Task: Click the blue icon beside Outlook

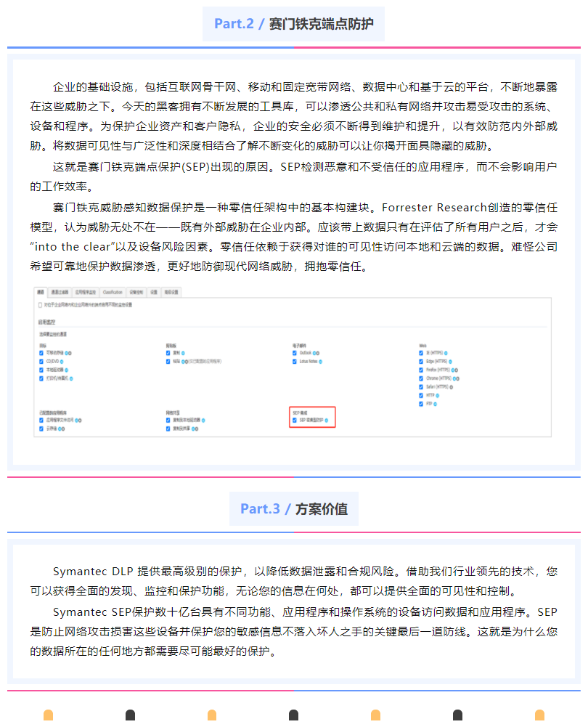Action: click(314, 353)
